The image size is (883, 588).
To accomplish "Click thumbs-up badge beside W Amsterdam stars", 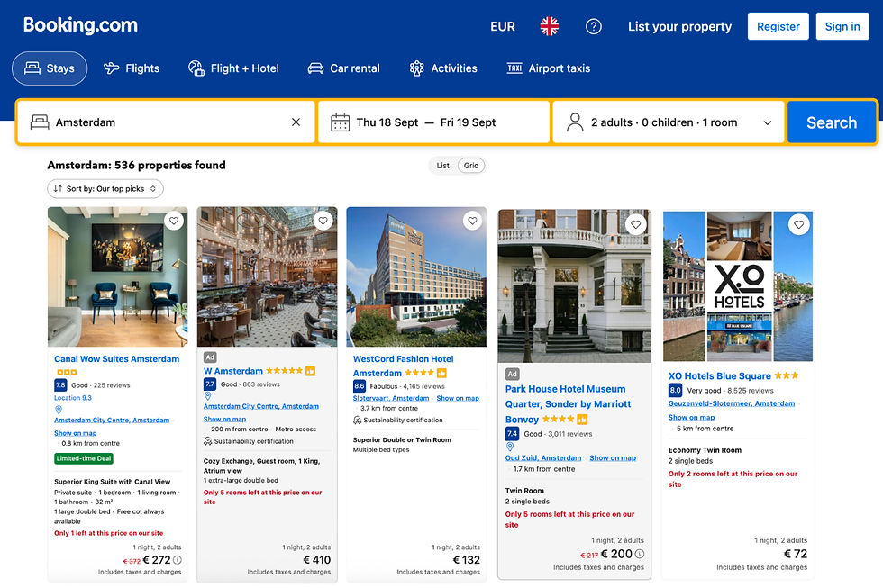I will click(310, 371).
